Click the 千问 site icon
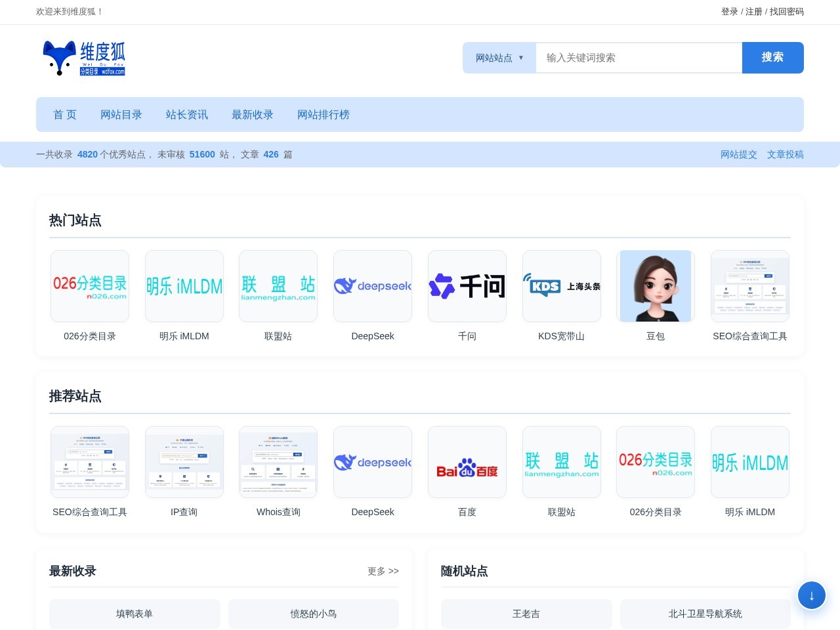Image resolution: width=840 pixels, height=630 pixels. pos(467,285)
